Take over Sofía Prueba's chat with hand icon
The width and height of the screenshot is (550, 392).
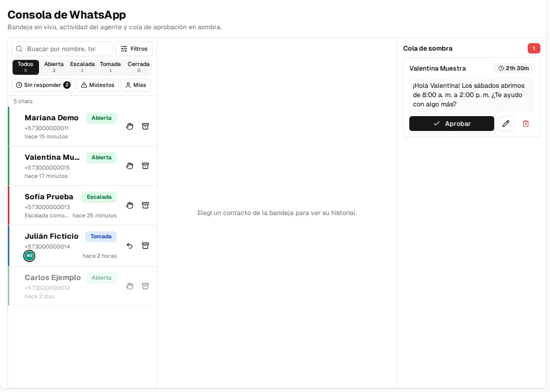coord(130,205)
